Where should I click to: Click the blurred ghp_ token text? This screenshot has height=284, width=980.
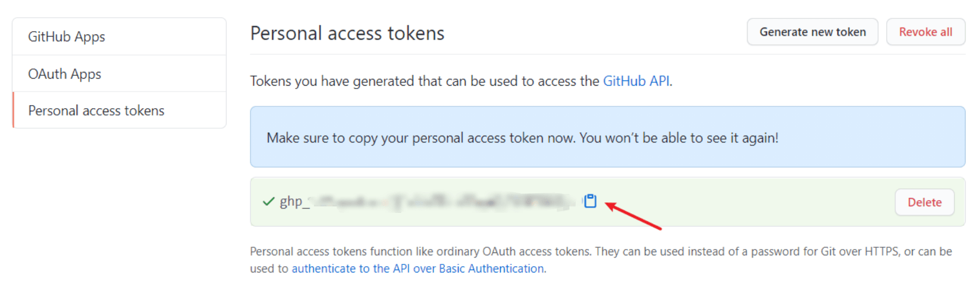427,201
